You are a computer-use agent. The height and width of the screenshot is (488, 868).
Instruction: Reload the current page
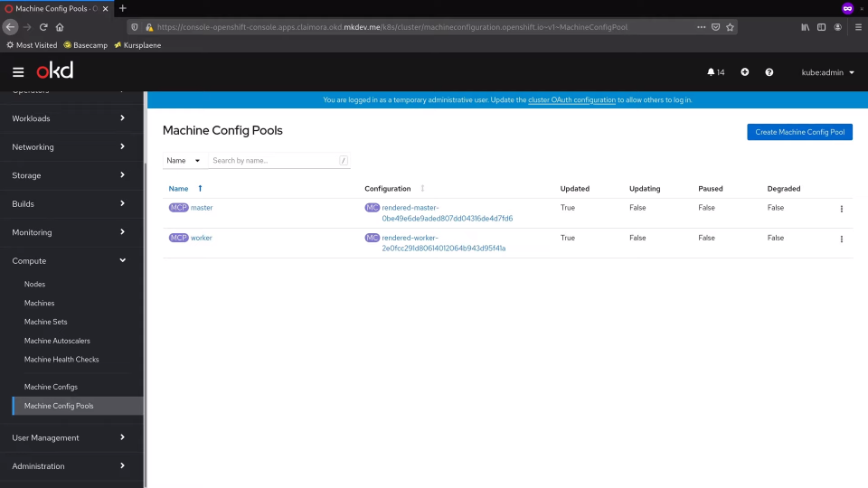(x=43, y=26)
